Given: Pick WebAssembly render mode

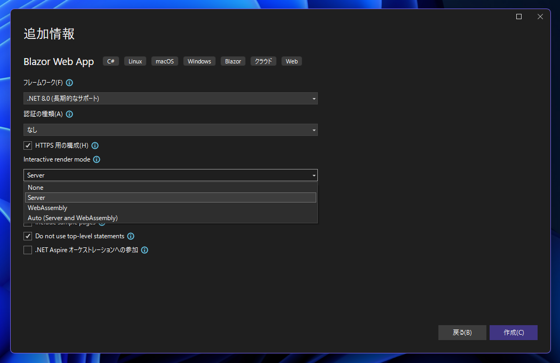Looking at the screenshot, I should [x=170, y=208].
